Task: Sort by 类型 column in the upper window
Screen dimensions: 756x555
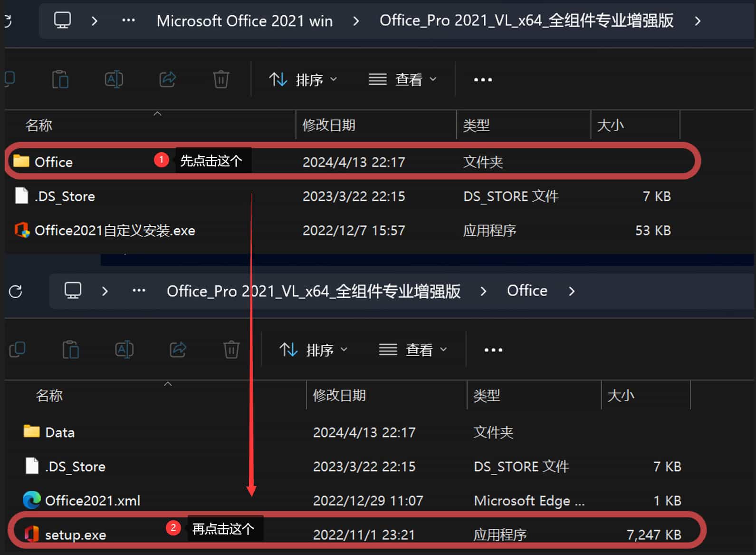Action: coord(476,126)
